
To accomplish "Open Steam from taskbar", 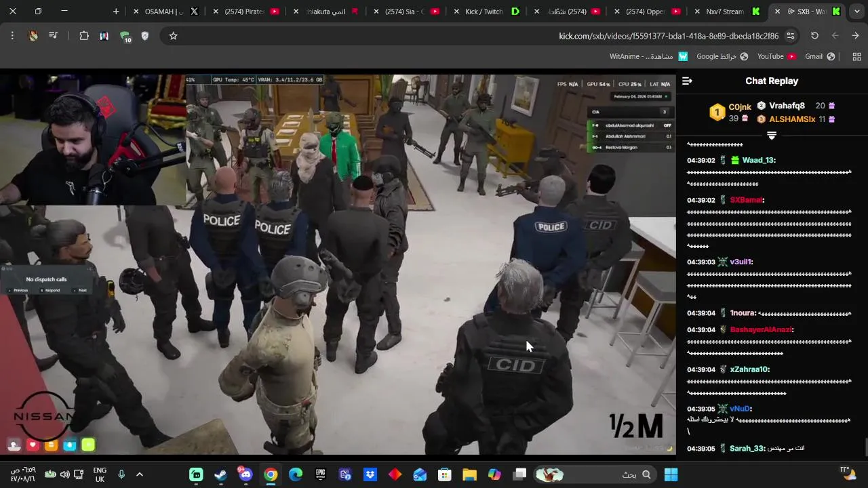I will coord(221,474).
